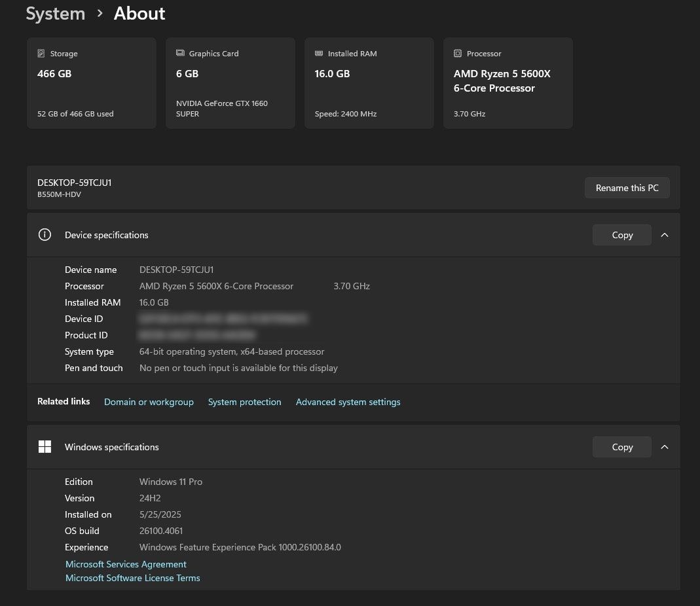Open the Graphics Card 6 GB card

230,83
